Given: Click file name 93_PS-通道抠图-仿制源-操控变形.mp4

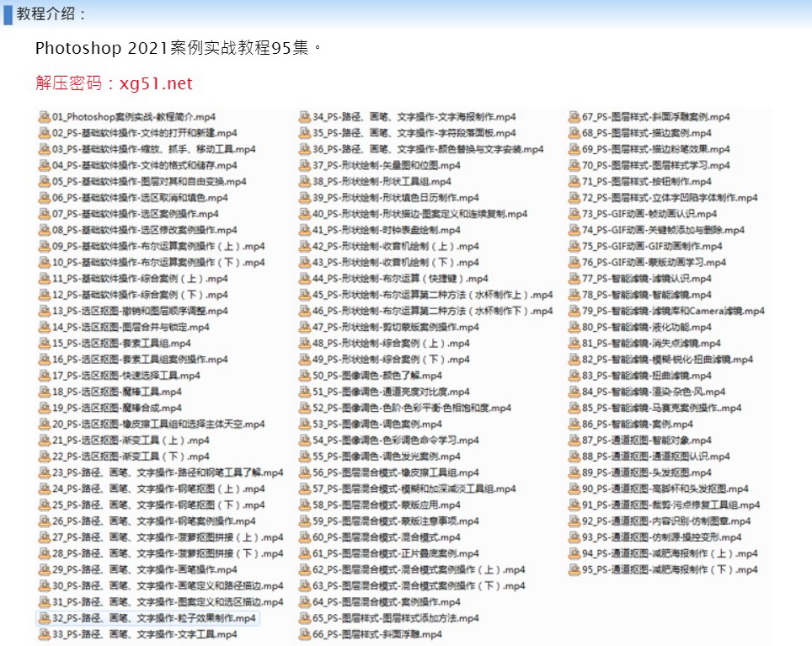Looking at the screenshot, I should [662, 537].
